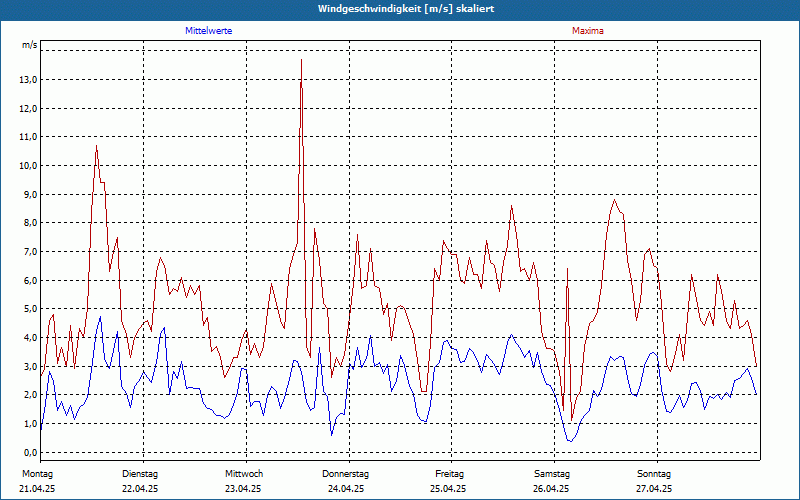Click the '10,0' y-axis value

click(x=29, y=166)
